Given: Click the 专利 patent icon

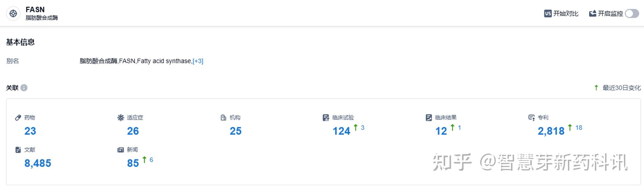Looking at the screenshot, I should pos(531,118).
